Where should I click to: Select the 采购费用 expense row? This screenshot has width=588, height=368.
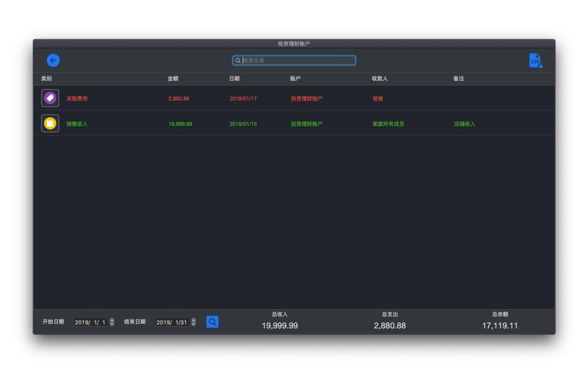pos(294,98)
